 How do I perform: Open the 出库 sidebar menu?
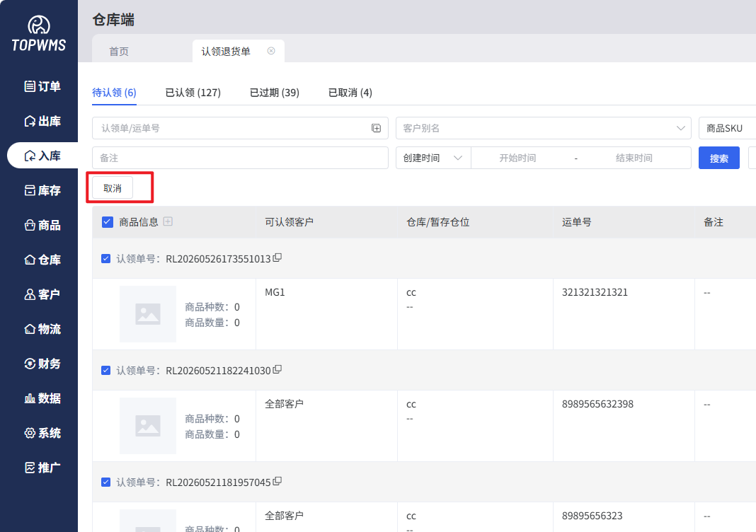42,121
